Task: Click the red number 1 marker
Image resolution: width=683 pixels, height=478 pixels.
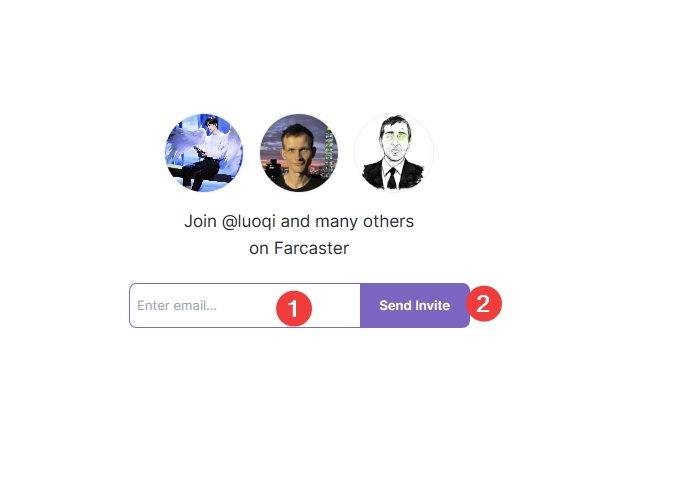Action: [x=294, y=308]
